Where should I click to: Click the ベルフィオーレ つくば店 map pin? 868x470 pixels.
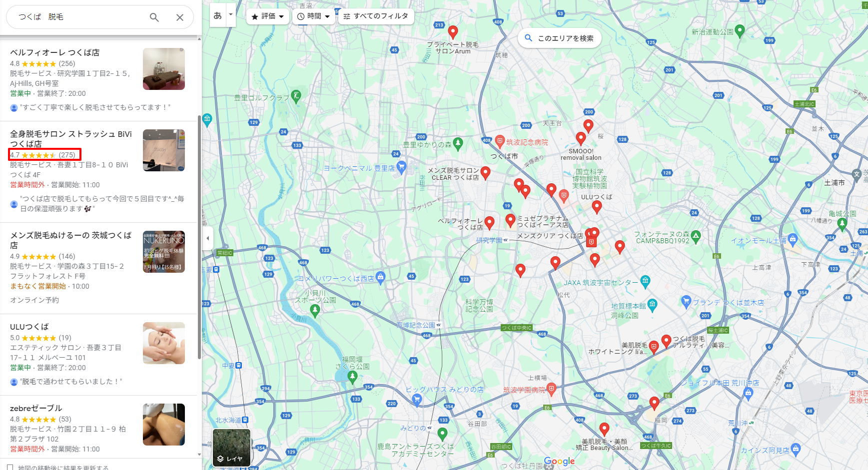[x=489, y=223]
